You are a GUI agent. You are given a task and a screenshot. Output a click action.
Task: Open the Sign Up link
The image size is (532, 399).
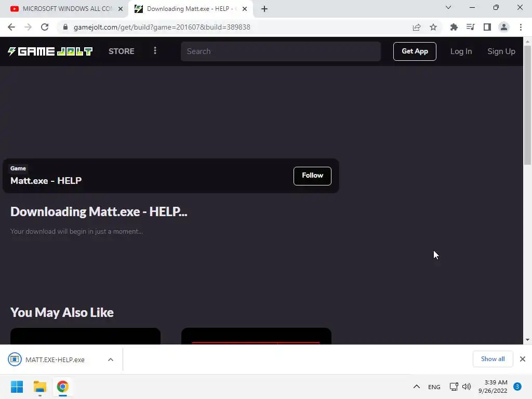click(x=501, y=51)
